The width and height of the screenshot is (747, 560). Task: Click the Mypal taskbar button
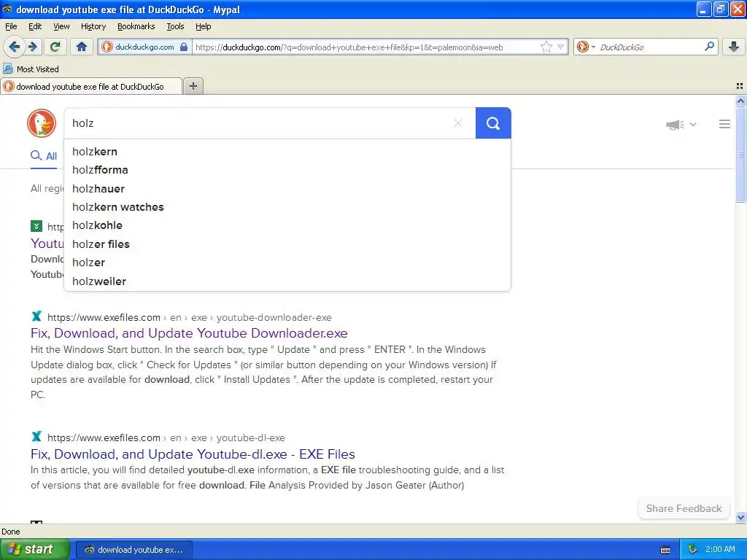pyautogui.click(x=134, y=550)
